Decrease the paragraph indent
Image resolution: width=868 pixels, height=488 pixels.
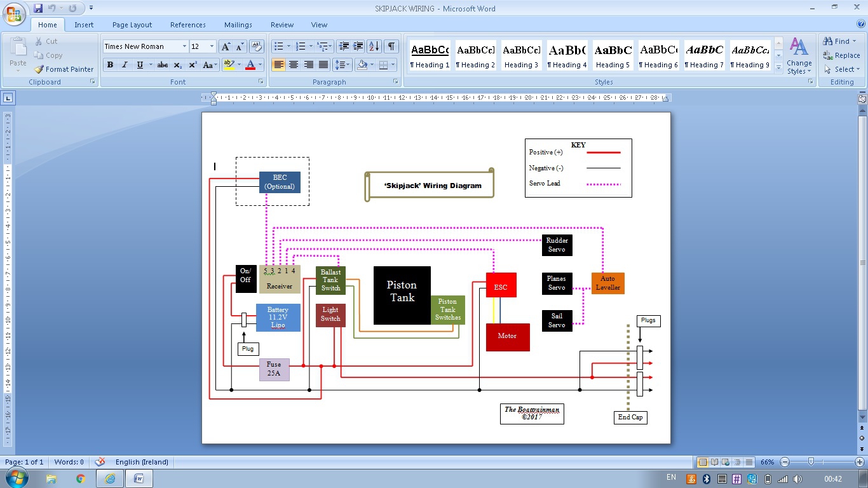click(x=344, y=46)
